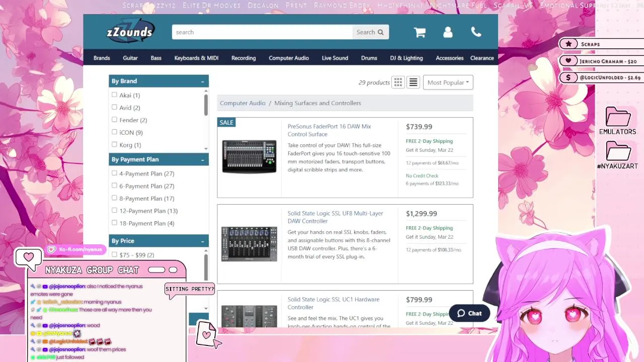Open the SSL UF8 product thumbnail
The width and height of the screenshot is (644, 362).
[249, 244]
